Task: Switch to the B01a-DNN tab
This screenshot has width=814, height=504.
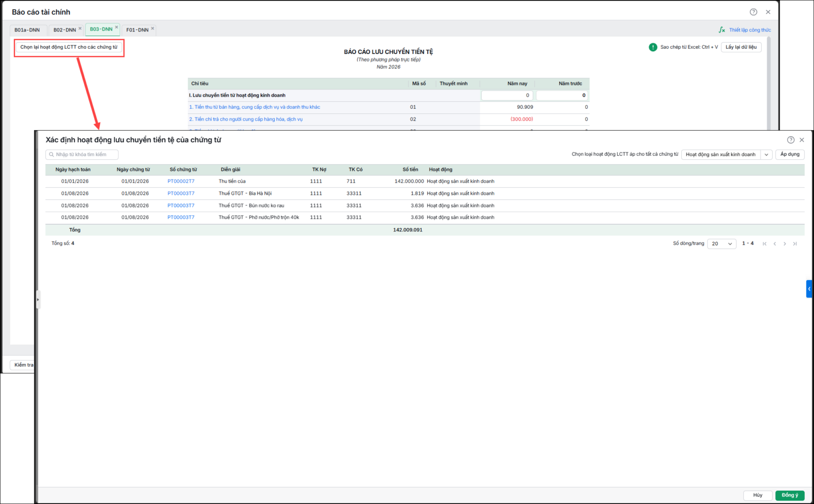Action: click(x=27, y=30)
